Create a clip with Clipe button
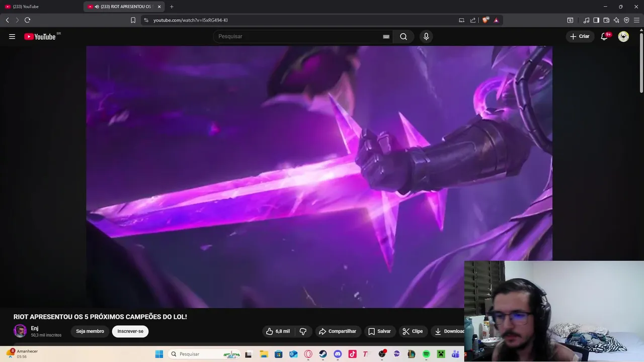This screenshot has height=362, width=644. (413, 331)
